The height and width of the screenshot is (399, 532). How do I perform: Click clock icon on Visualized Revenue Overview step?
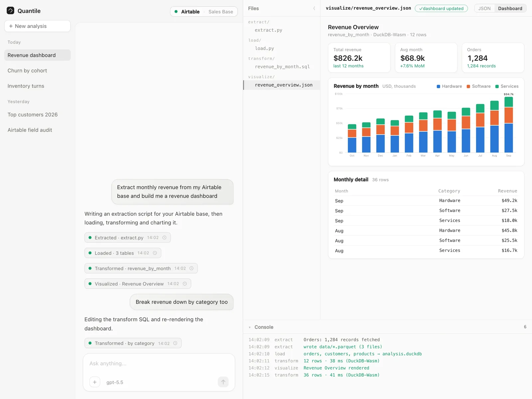click(x=185, y=284)
